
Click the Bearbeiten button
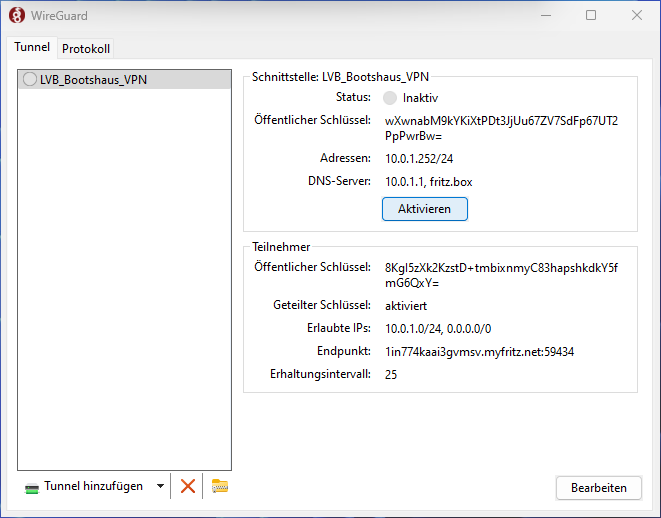(x=599, y=488)
